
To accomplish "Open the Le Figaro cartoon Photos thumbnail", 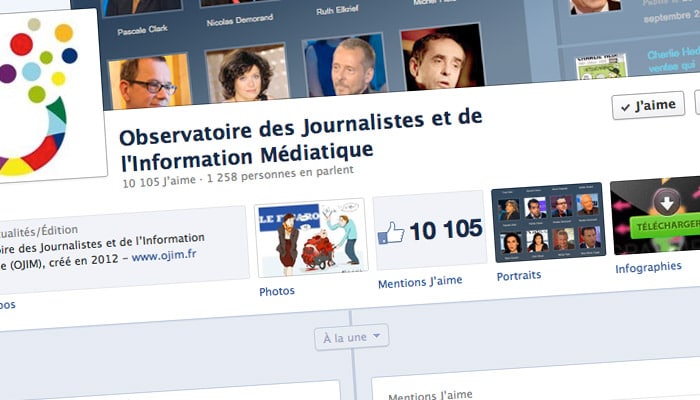I will (312, 238).
